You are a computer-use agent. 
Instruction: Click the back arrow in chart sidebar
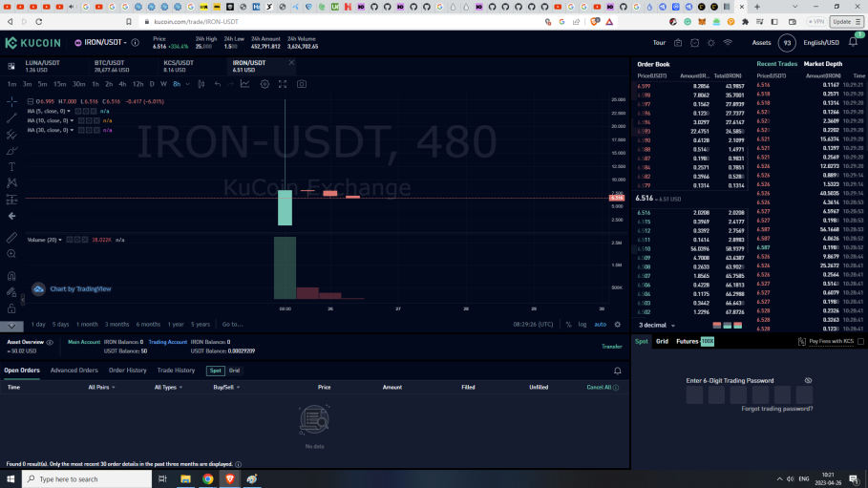click(11, 216)
